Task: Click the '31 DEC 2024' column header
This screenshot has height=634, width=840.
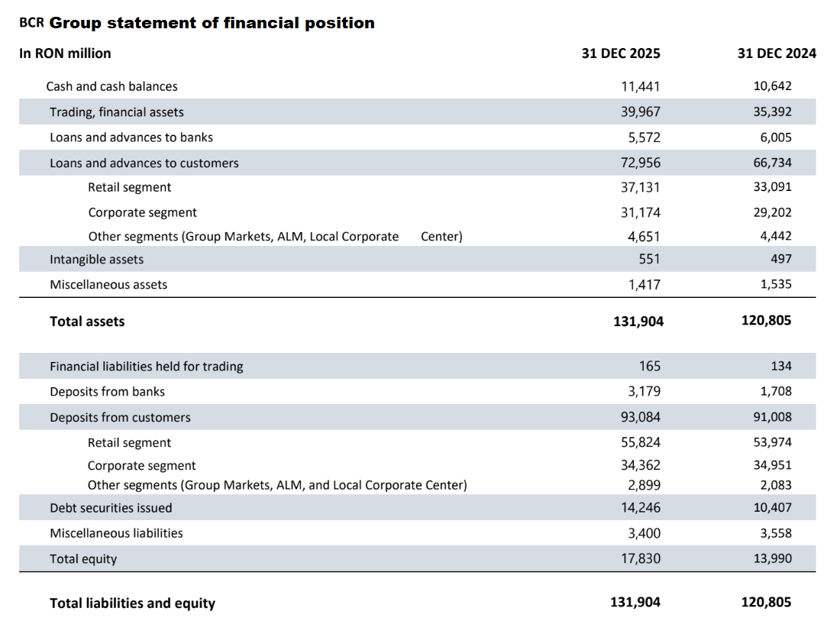Action: 777,53
